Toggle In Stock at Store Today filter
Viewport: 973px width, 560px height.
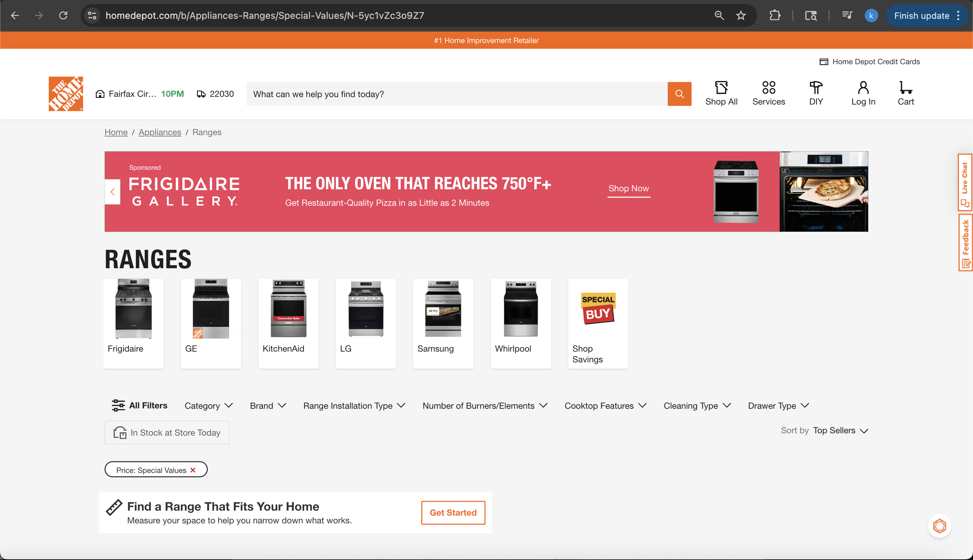click(167, 433)
